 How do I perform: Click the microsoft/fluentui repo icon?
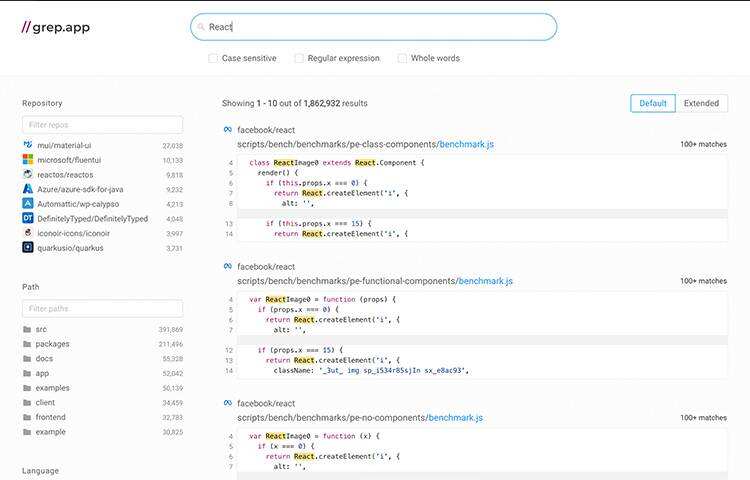tap(28, 160)
